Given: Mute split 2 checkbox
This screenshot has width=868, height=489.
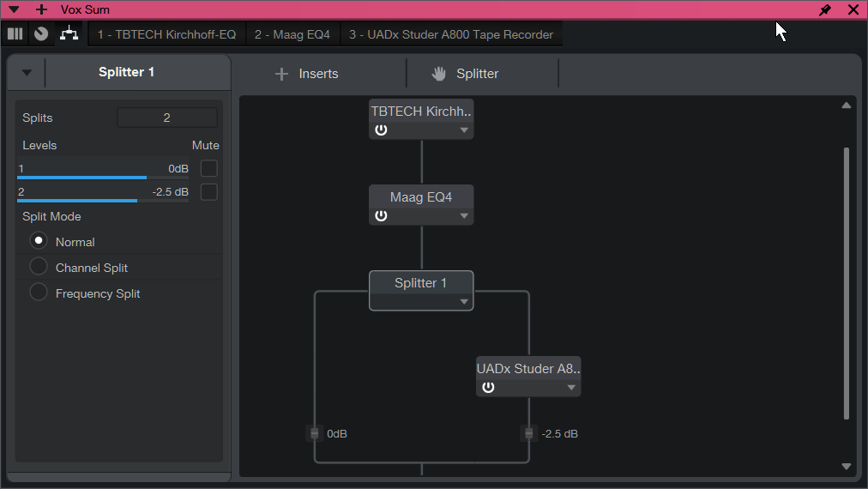Looking at the screenshot, I should click(208, 192).
